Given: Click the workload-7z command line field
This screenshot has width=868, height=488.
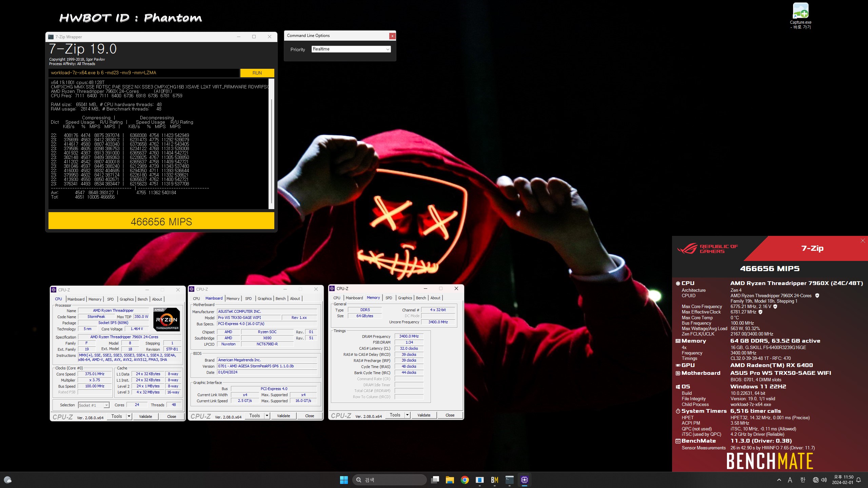Looking at the screenshot, I should (143, 73).
